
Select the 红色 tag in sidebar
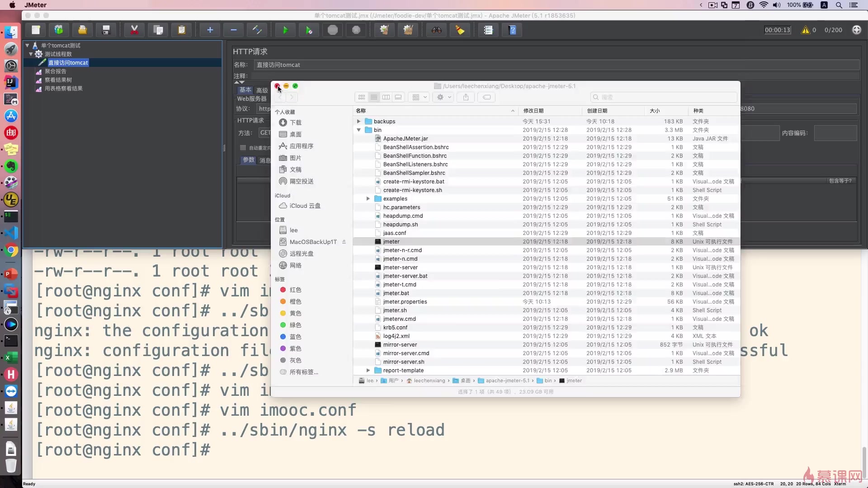(x=295, y=290)
